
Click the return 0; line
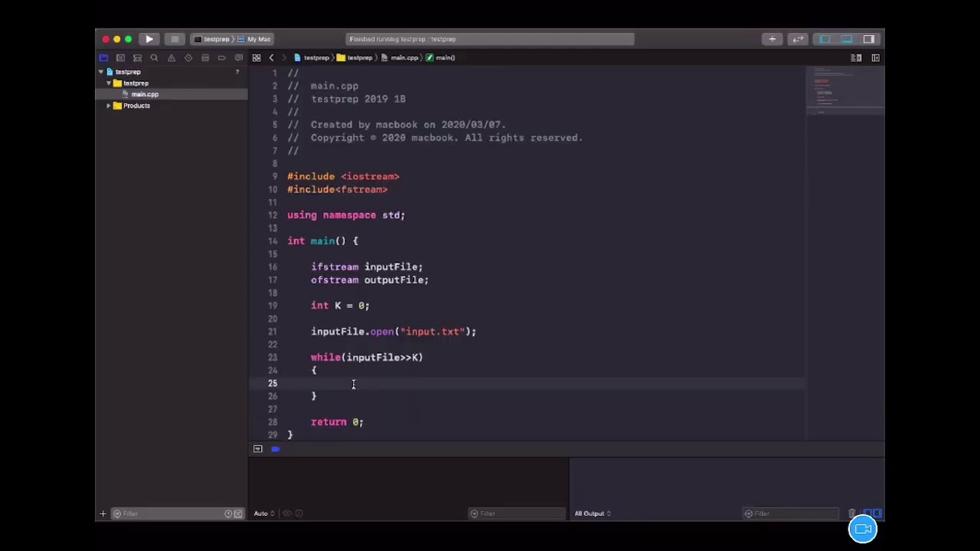click(x=337, y=422)
